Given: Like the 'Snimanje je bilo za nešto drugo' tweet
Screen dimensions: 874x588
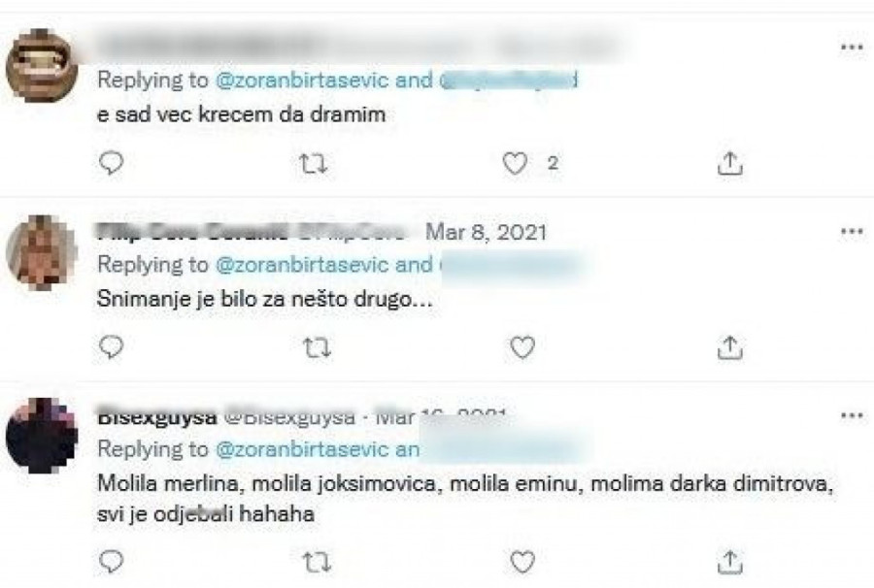Looking at the screenshot, I should click(522, 347).
